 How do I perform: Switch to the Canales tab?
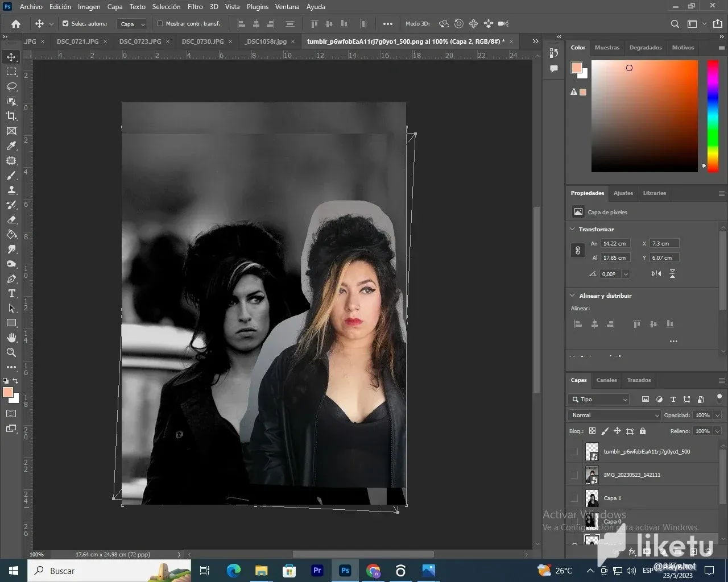click(606, 380)
